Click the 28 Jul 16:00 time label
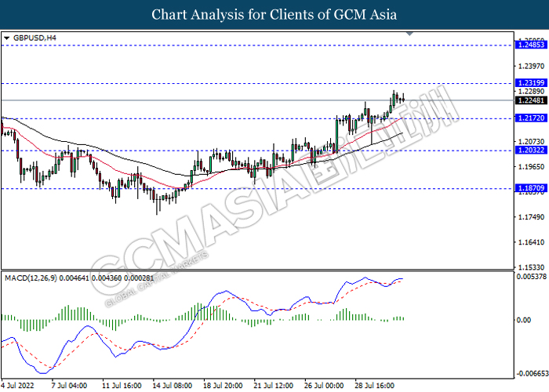Screen dimensions: 549x392 point(375,386)
